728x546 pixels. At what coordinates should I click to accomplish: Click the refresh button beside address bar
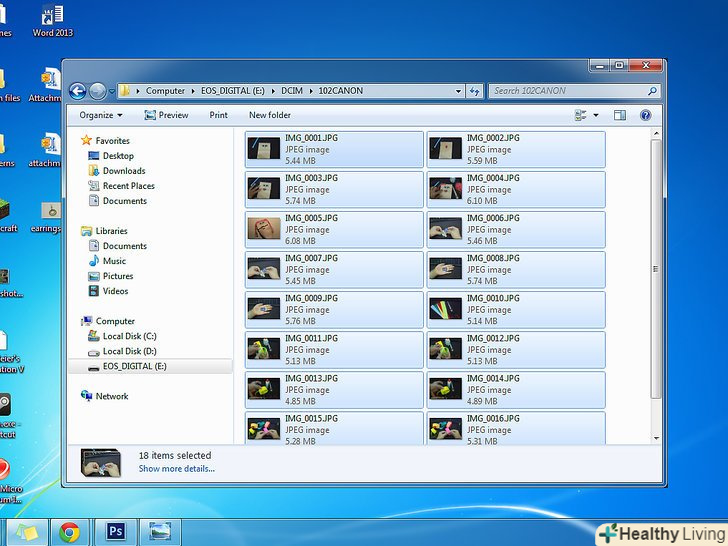coord(475,91)
